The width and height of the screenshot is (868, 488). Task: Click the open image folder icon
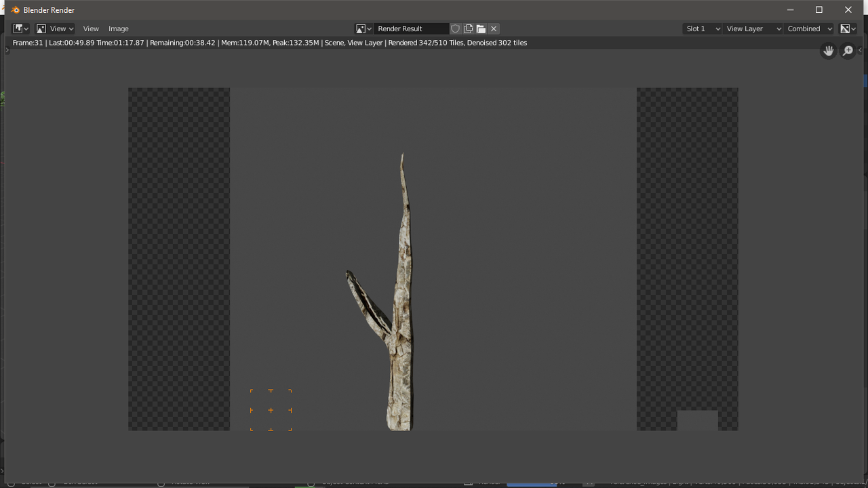pos(481,28)
